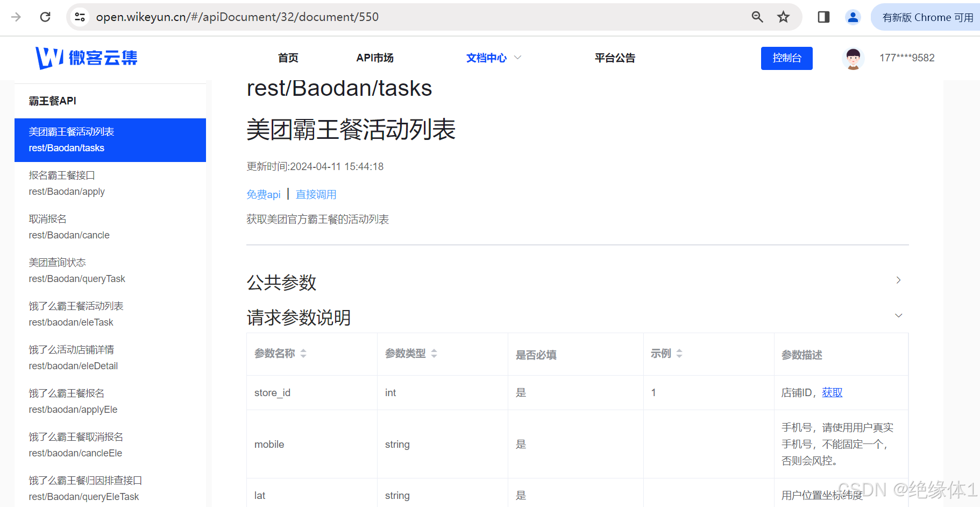Open the 文档中心 nav item

click(x=486, y=58)
